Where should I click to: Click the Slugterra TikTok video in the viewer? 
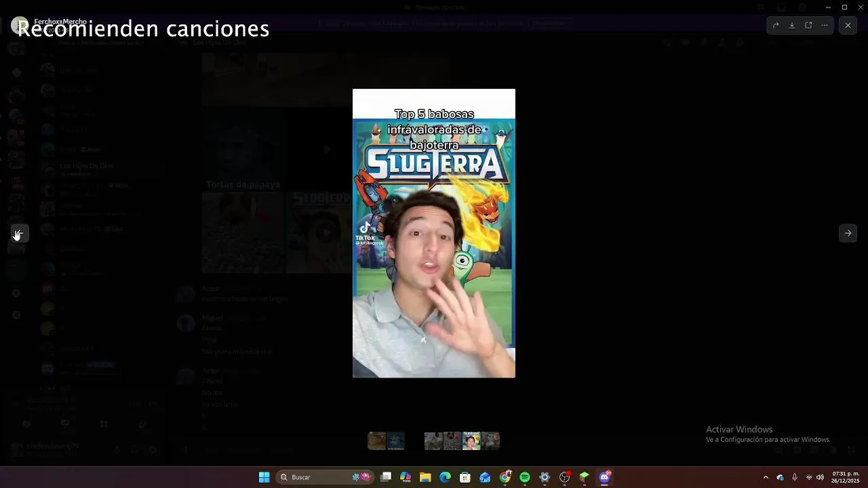coord(434,233)
